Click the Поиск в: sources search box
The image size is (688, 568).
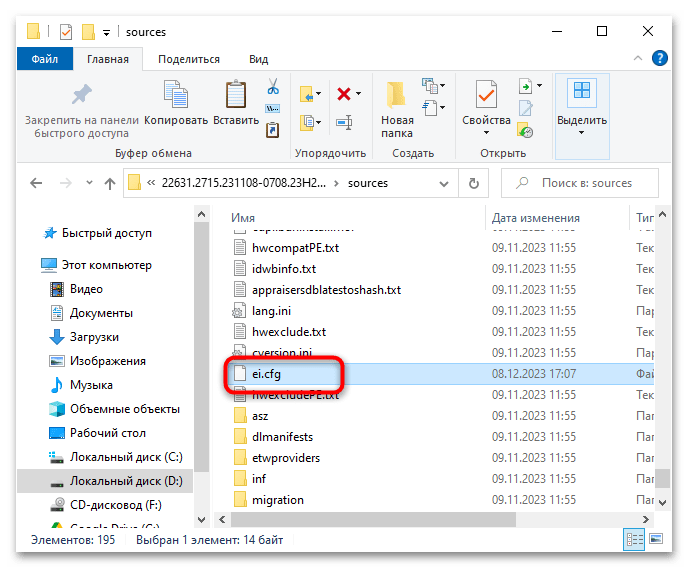click(x=580, y=183)
